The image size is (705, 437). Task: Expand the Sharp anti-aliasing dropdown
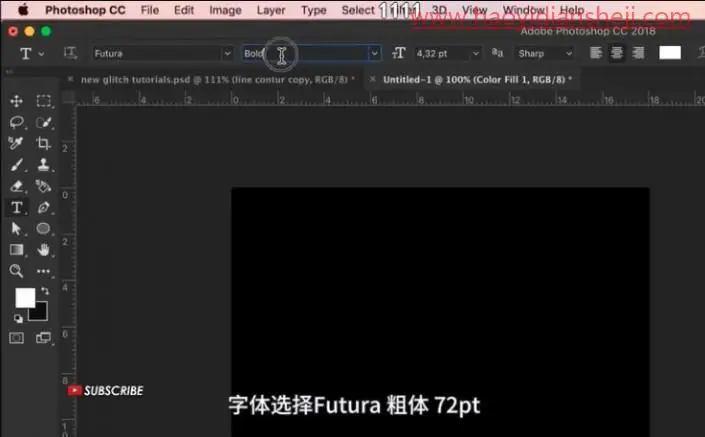click(x=569, y=54)
